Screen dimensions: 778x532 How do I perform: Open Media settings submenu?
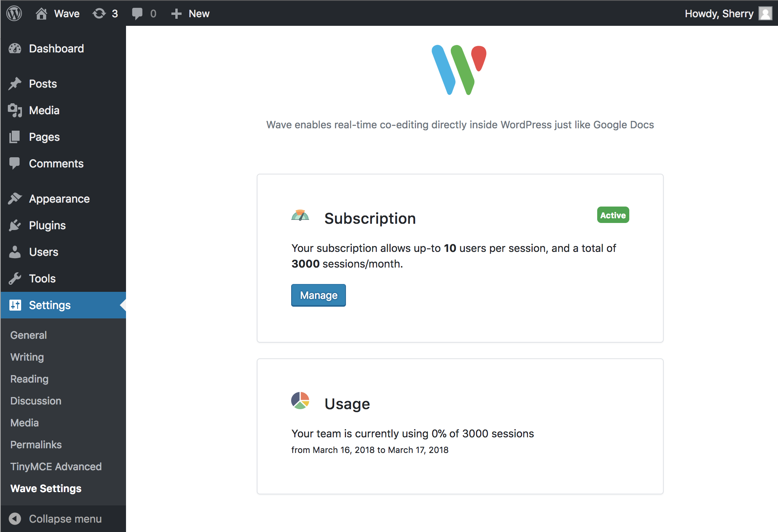tap(24, 423)
